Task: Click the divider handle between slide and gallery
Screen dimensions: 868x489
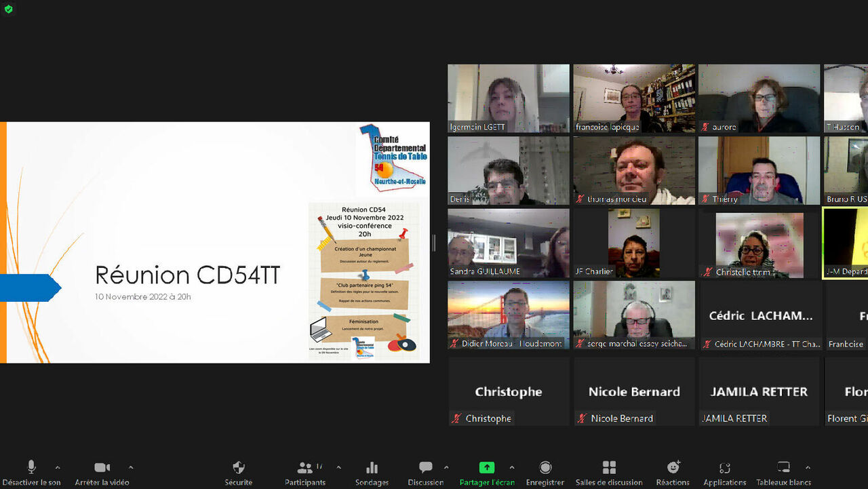Action: (434, 243)
